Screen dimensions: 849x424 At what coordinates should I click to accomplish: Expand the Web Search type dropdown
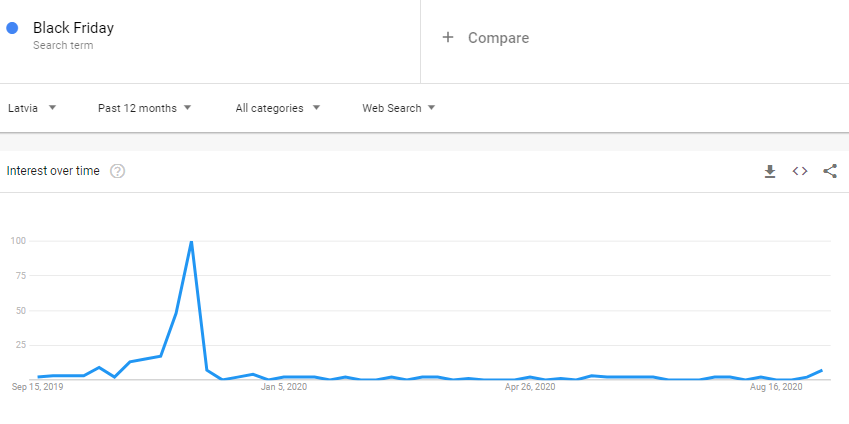coord(399,108)
